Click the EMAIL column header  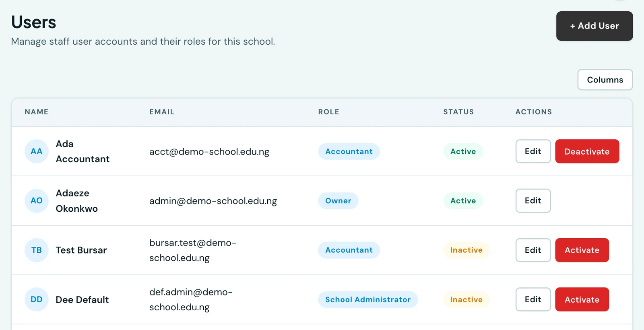click(162, 112)
